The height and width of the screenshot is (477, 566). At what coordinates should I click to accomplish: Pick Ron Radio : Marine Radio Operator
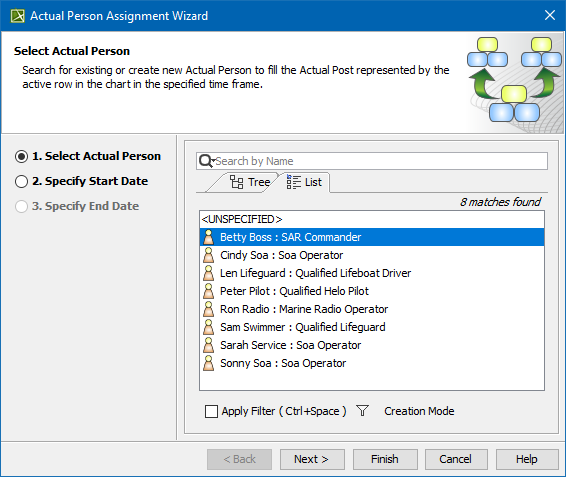[372, 309]
